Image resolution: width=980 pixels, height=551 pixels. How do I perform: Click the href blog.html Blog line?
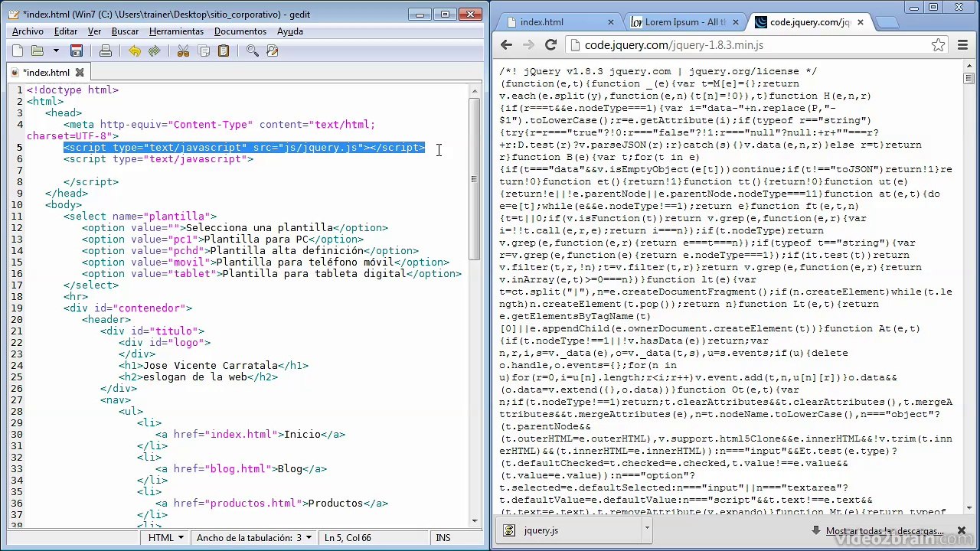[241, 468]
